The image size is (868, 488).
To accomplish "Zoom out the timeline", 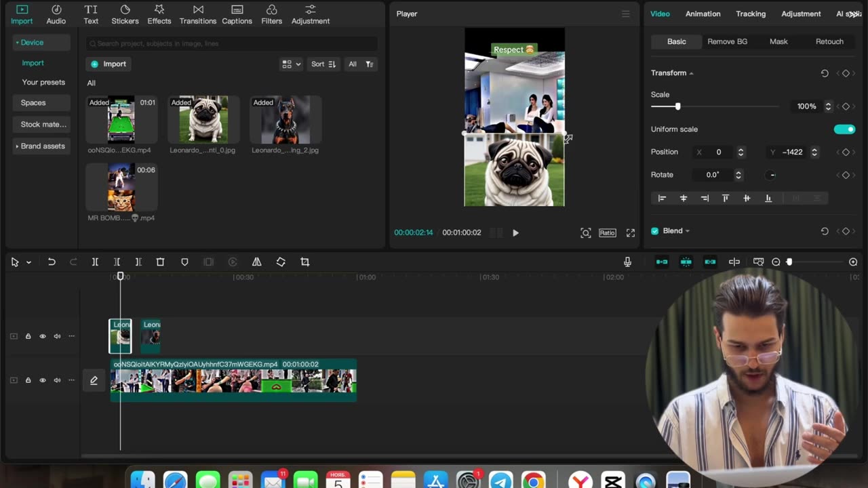I will 776,262.
